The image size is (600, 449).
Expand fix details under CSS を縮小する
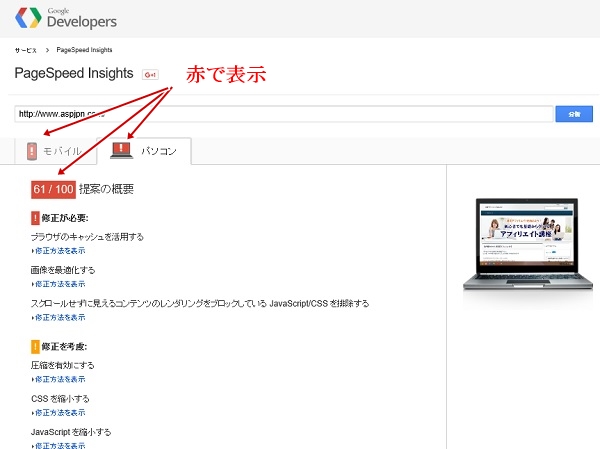tap(58, 413)
